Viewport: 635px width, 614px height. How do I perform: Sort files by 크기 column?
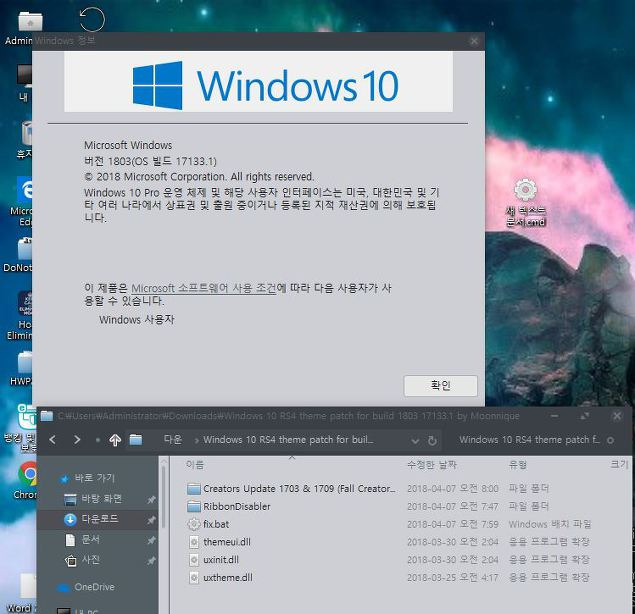click(619, 465)
